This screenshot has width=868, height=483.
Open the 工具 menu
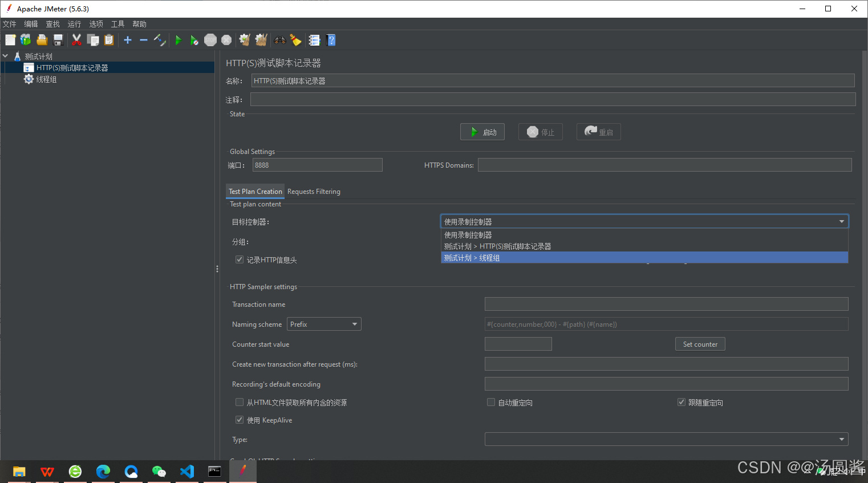point(117,24)
